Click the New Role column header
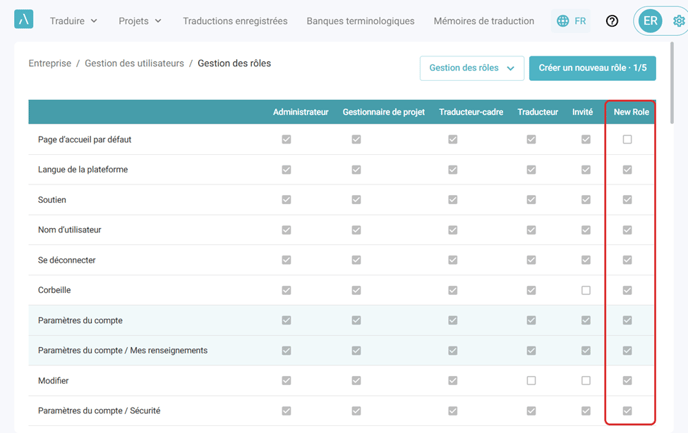 coord(631,112)
